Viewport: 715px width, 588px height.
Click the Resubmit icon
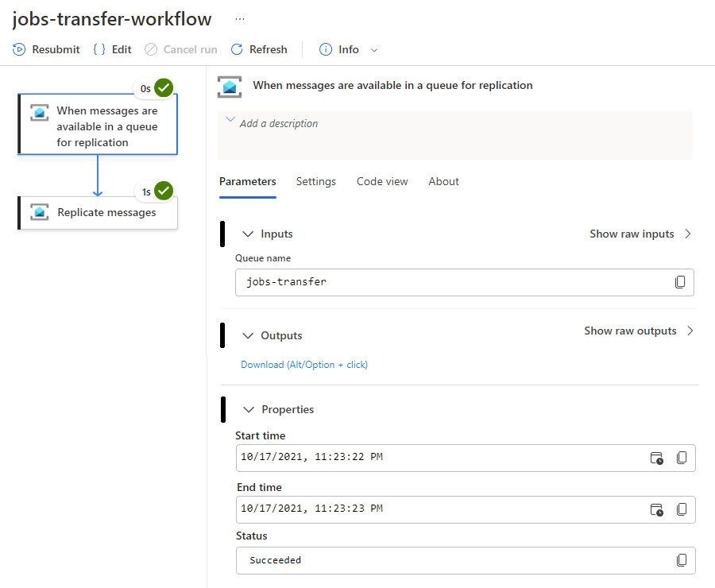click(x=18, y=49)
